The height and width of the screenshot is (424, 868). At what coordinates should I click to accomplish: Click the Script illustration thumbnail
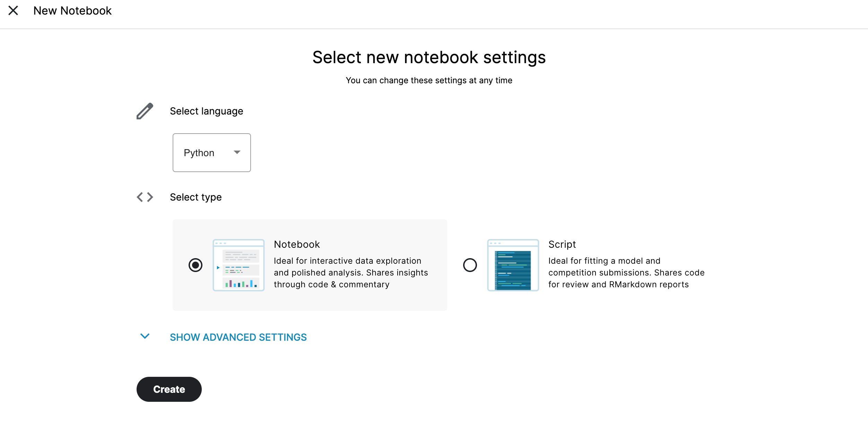tap(513, 265)
